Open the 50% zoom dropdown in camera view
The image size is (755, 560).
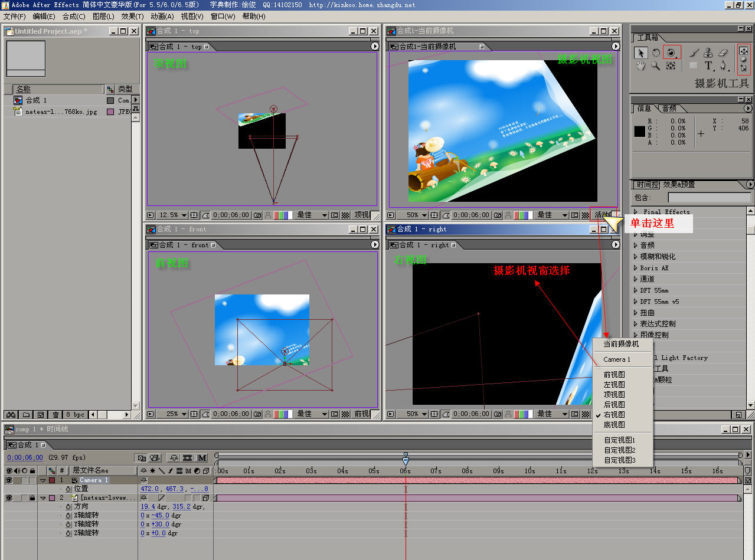pos(416,215)
